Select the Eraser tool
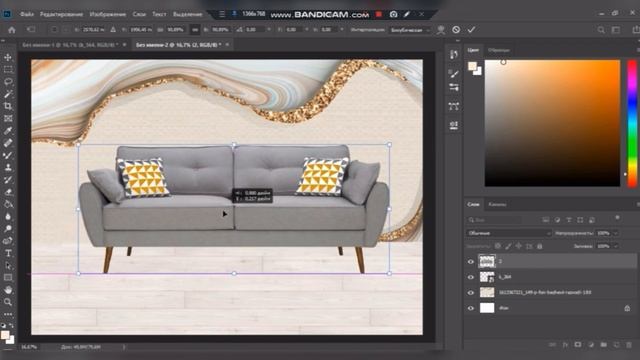Screen dimensions: 640x360 coord(8,192)
